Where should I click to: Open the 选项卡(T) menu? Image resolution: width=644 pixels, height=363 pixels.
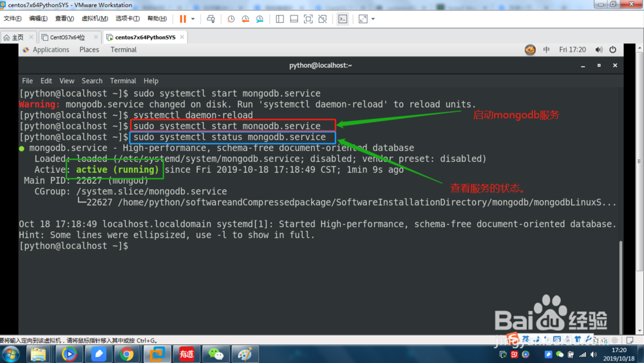128,19
